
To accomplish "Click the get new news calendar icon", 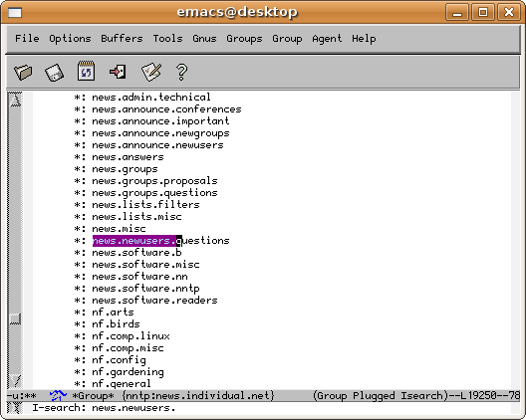I will tap(86, 71).
